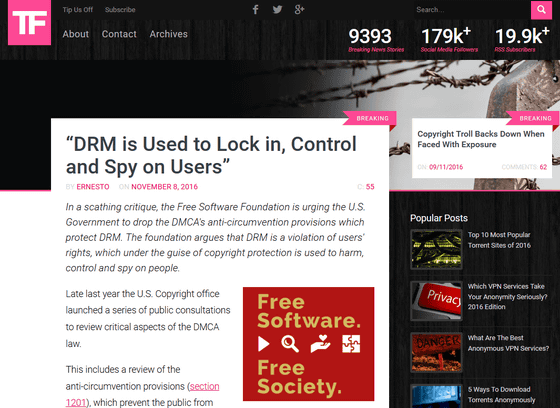The width and height of the screenshot is (560, 408).
Task: Click the 19.9k+ RSS Subscribers counter
Action: (521, 40)
